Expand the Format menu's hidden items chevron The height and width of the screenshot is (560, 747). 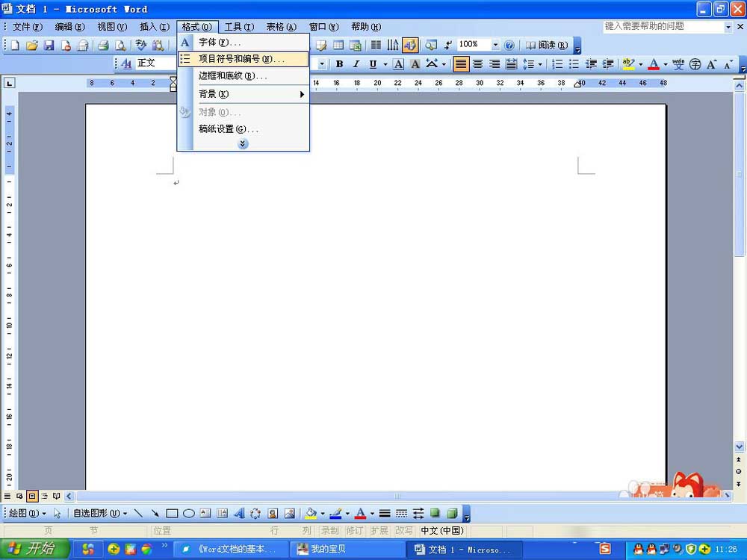243,143
